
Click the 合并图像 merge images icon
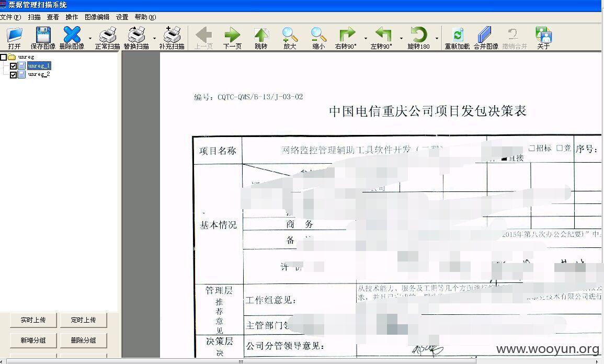(486, 38)
